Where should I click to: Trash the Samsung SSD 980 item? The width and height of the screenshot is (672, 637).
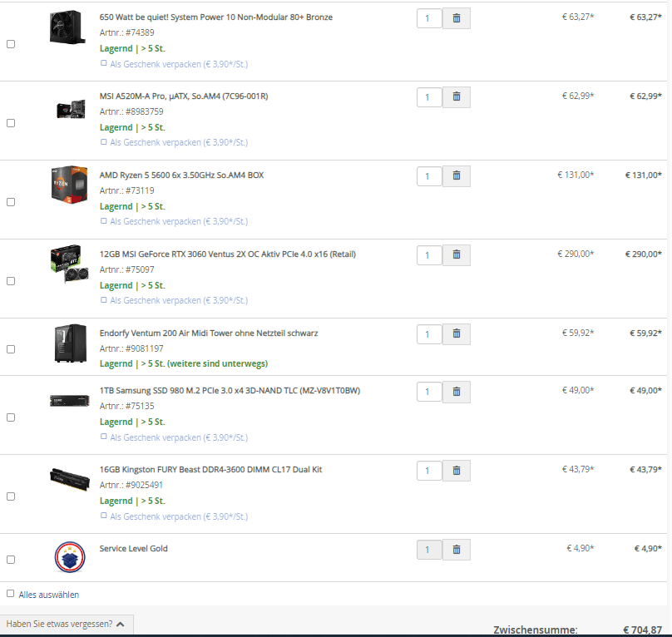[x=457, y=392]
